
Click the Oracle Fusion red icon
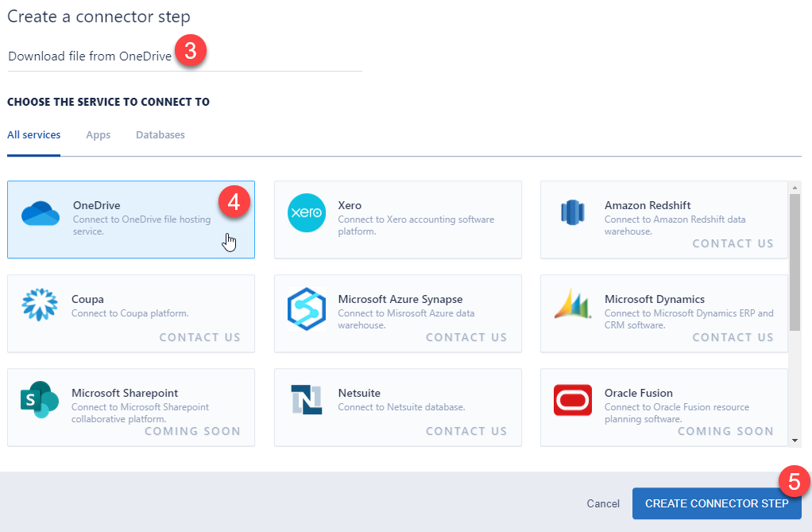pos(572,401)
